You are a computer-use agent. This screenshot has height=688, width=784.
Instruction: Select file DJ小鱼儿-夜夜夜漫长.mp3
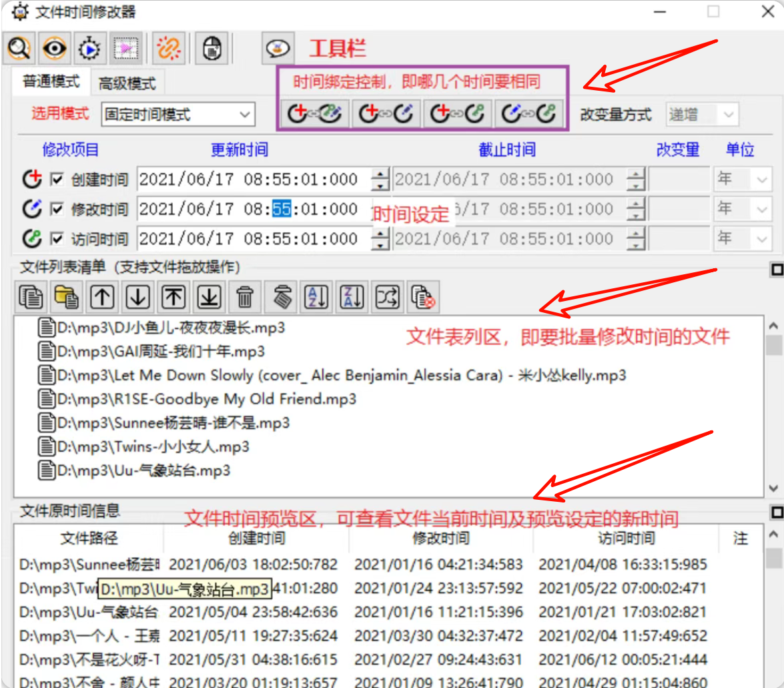(x=161, y=328)
